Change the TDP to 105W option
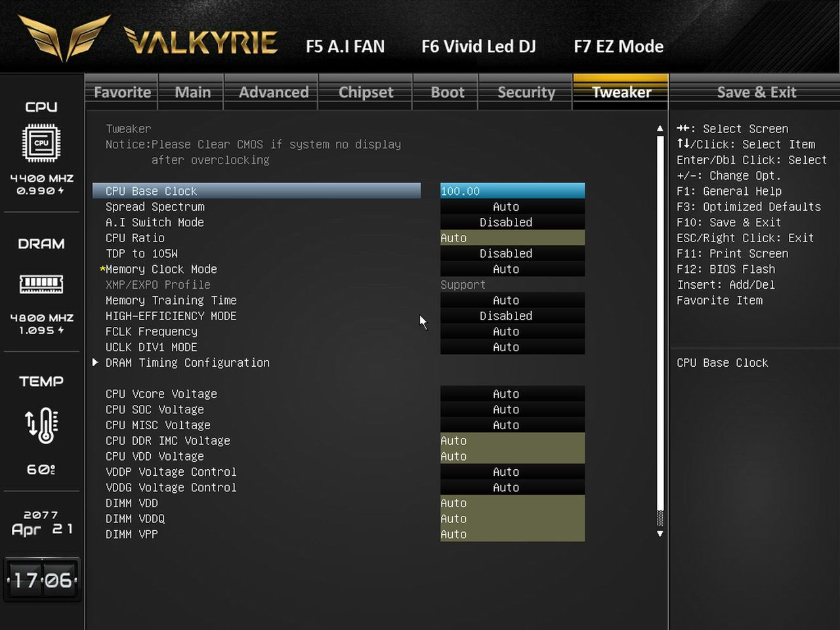Screen dimensions: 840x630 point(513,254)
